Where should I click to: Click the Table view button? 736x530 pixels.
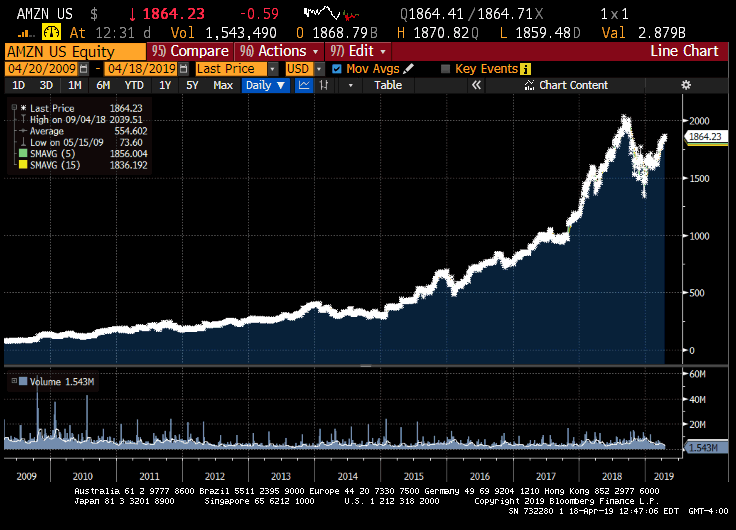[x=388, y=85]
